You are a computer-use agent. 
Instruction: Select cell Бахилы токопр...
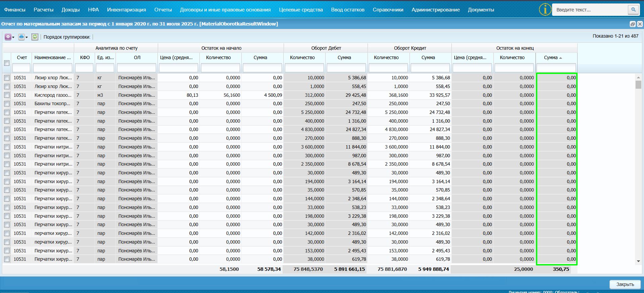point(53,103)
